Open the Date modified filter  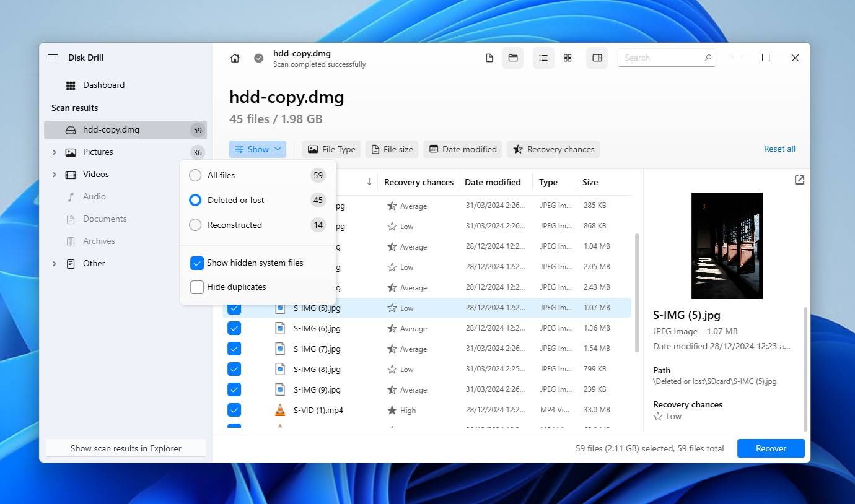pyautogui.click(x=463, y=149)
